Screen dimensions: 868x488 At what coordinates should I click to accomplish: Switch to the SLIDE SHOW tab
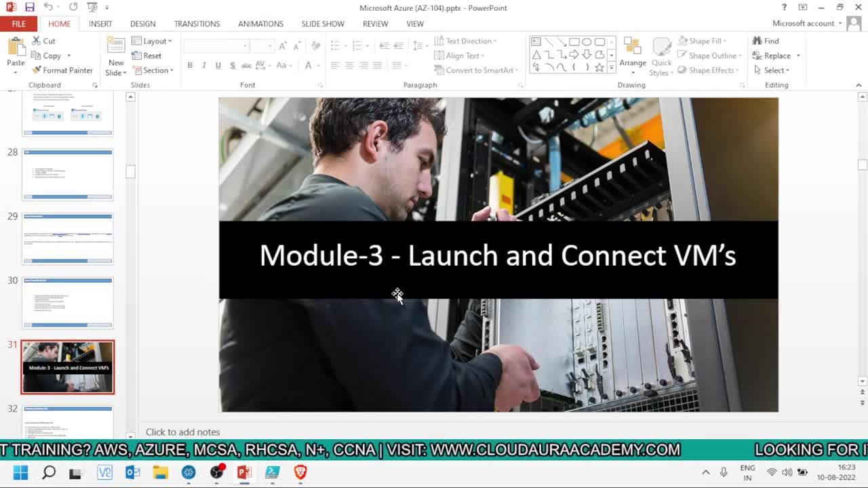(x=323, y=24)
